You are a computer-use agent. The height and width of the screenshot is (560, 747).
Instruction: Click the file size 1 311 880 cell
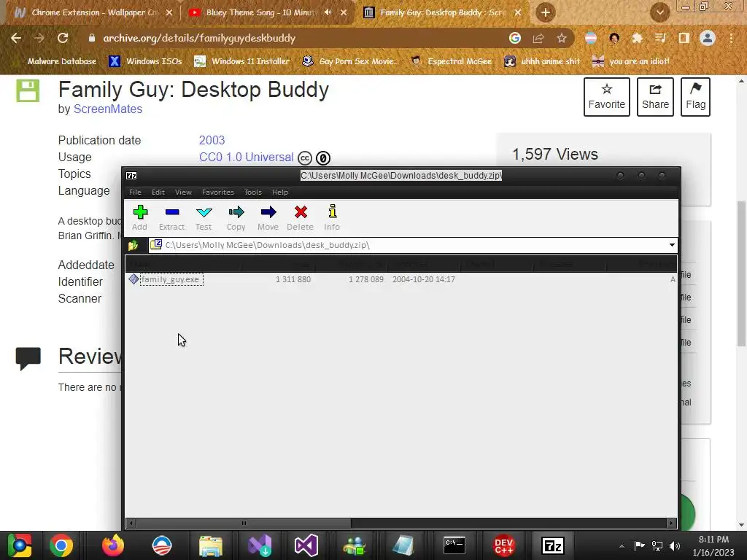[x=293, y=279]
